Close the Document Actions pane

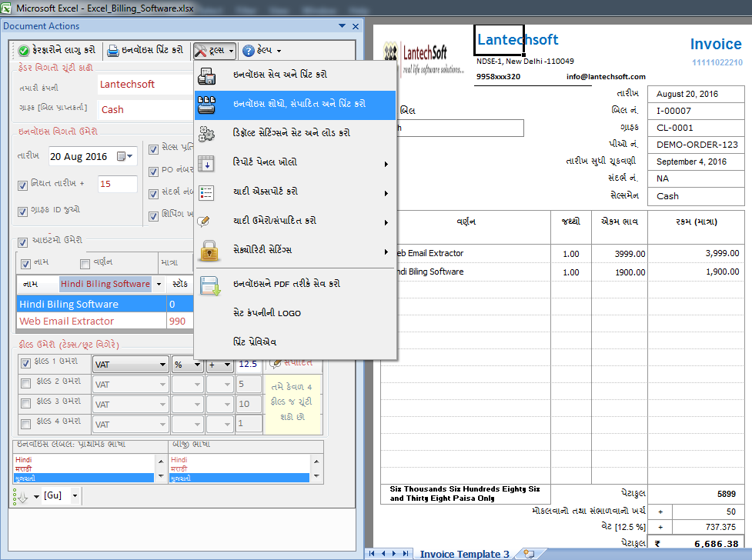coord(356,26)
